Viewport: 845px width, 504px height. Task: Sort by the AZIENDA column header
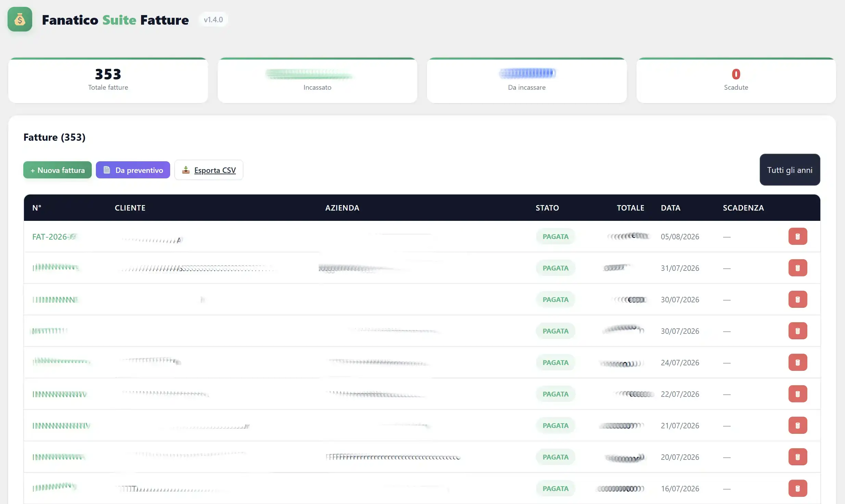pyautogui.click(x=342, y=208)
